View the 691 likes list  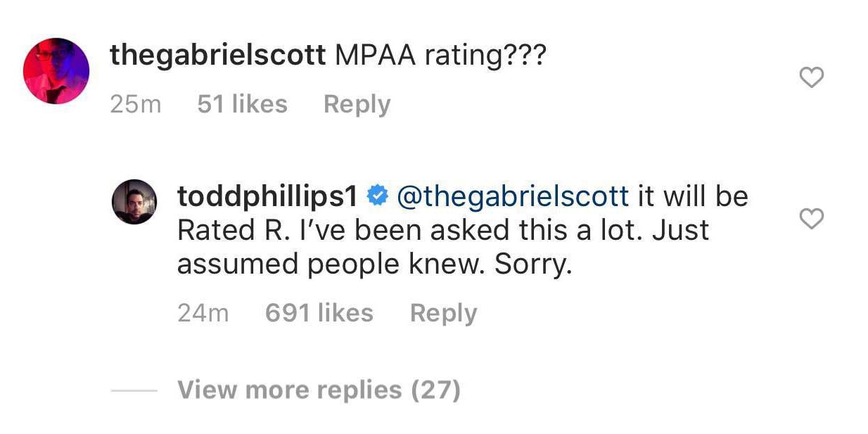tap(319, 313)
